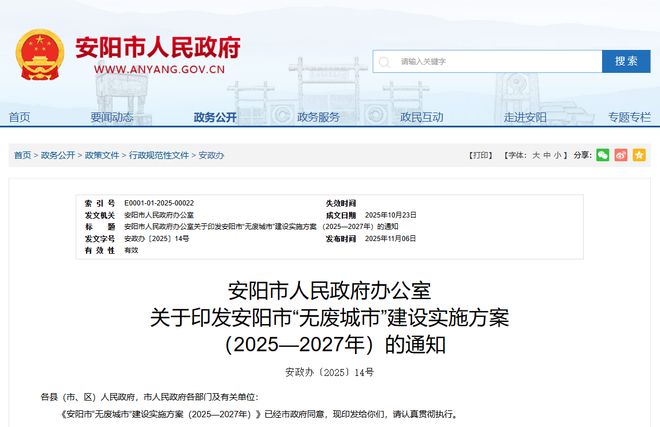This screenshot has height=427, width=660.
Task: Select issuing agency 安阳市人民政府办公室
Action: [x=159, y=215]
